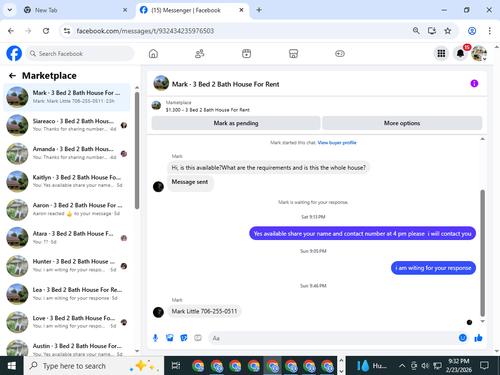Click the 'i am witing for your response' bubble
500x375 pixels.
(x=433, y=268)
